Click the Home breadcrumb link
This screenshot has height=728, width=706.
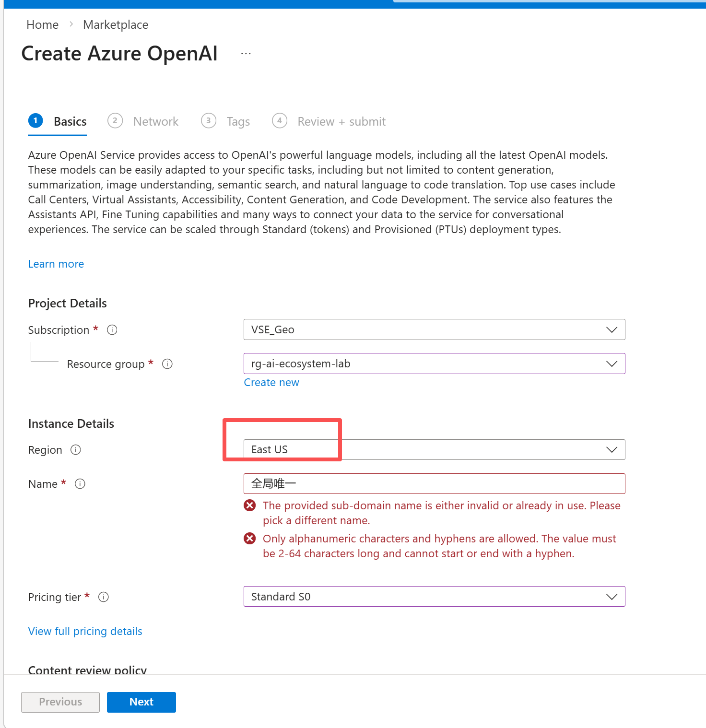pyautogui.click(x=43, y=24)
